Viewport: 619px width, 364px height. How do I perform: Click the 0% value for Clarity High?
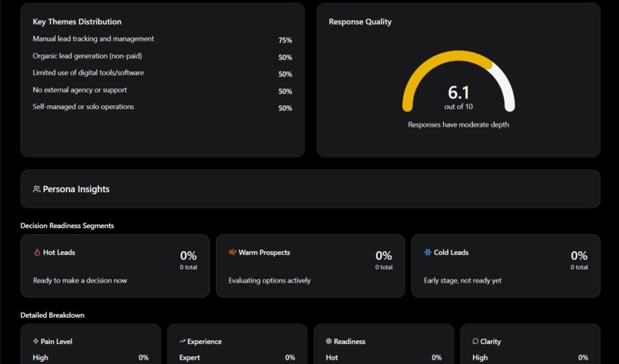[x=583, y=358]
